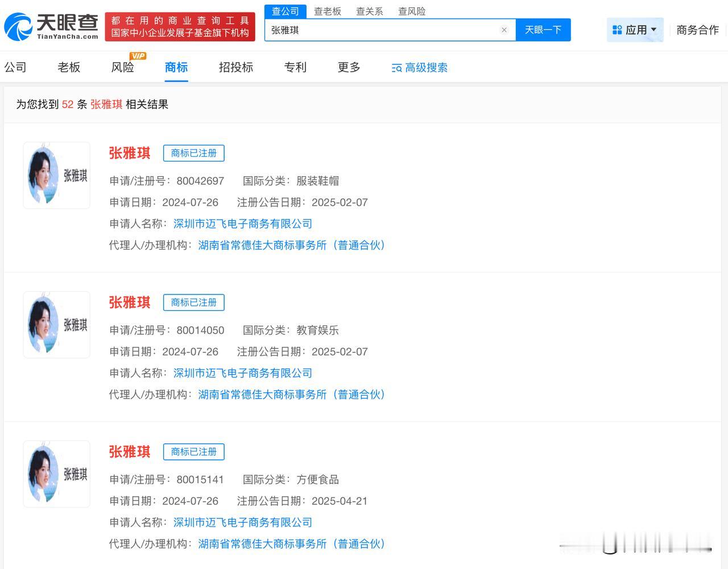Open 张雅琪 title of 方便食品 trademark
The width and height of the screenshot is (728, 569).
(x=130, y=452)
